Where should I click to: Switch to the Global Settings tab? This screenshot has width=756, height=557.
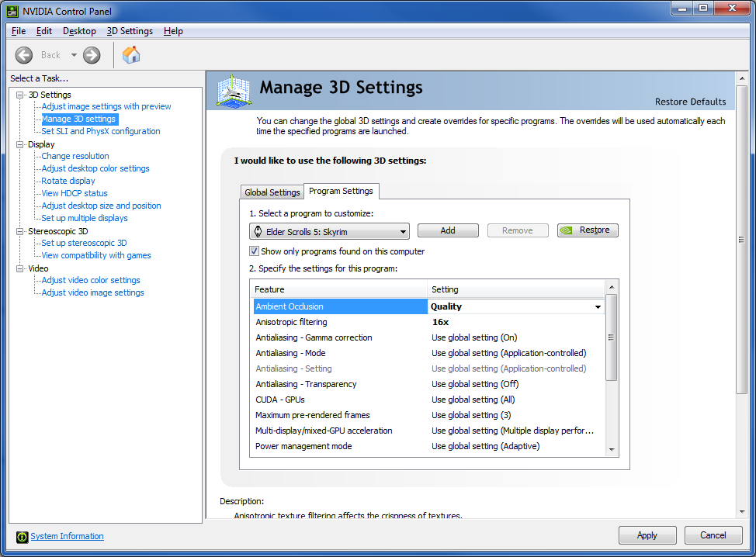pyautogui.click(x=272, y=192)
